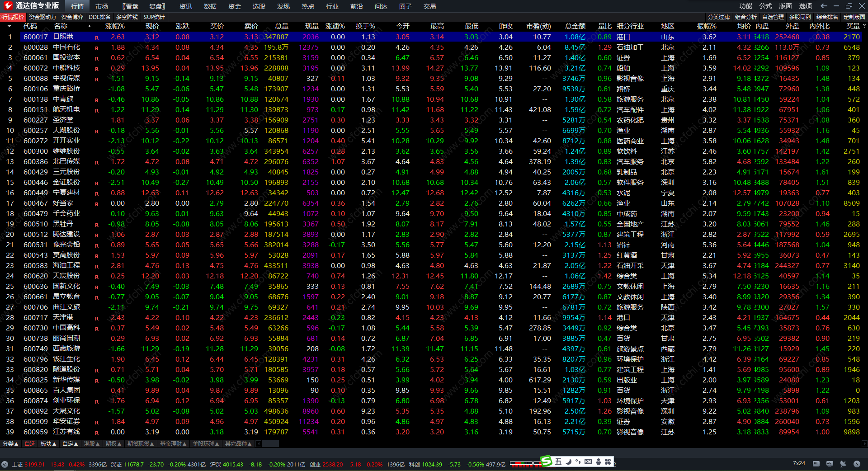
Task: Open the keyboard icon beside 7x24
Action: (816, 463)
